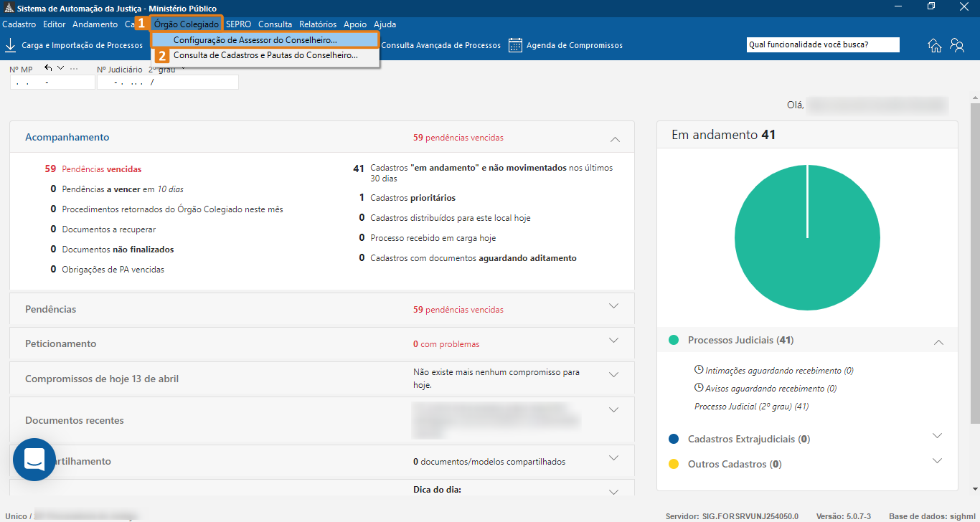Expand the Dica do dia panel
This screenshot has height=522, width=980.
coord(613,493)
